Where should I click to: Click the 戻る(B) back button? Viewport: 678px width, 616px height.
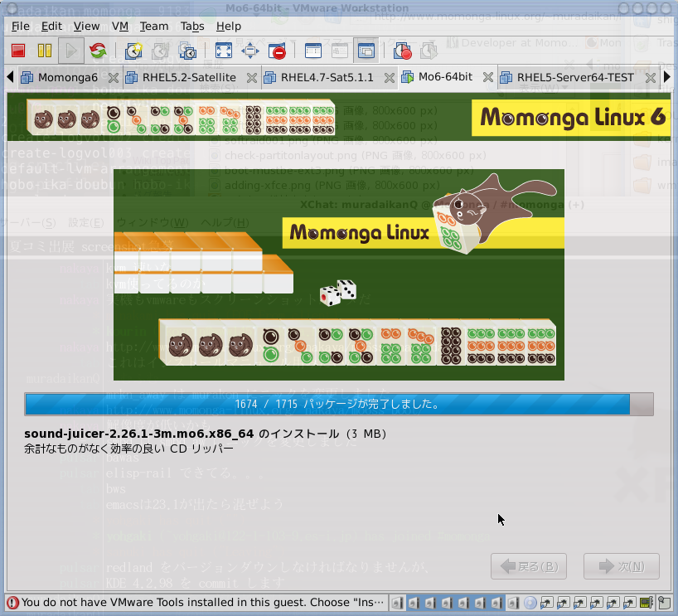coord(528,566)
